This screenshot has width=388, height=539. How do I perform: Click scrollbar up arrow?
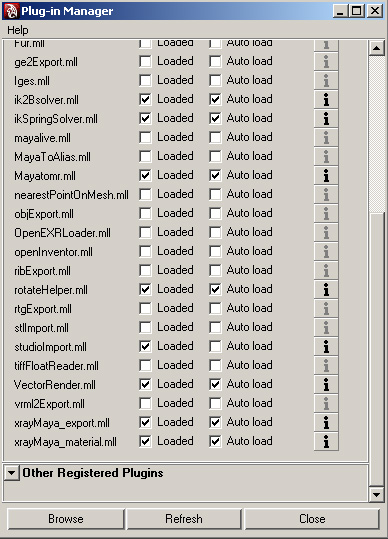pyautogui.click(x=377, y=48)
